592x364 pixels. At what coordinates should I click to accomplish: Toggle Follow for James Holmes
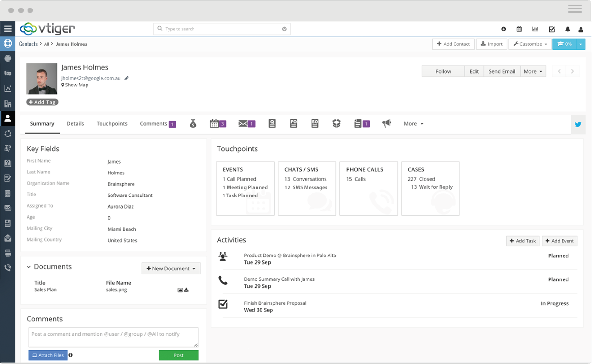click(443, 72)
